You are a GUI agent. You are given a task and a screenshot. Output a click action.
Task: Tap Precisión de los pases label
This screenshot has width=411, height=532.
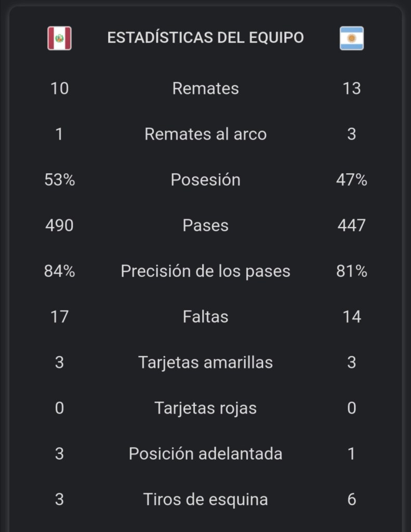(205, 271)
